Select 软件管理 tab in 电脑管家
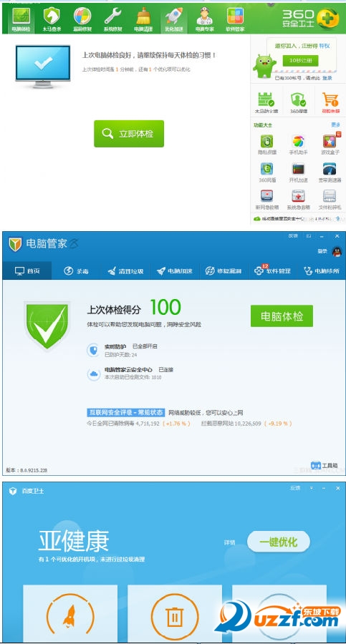346x644 pixels. [272, 271]
